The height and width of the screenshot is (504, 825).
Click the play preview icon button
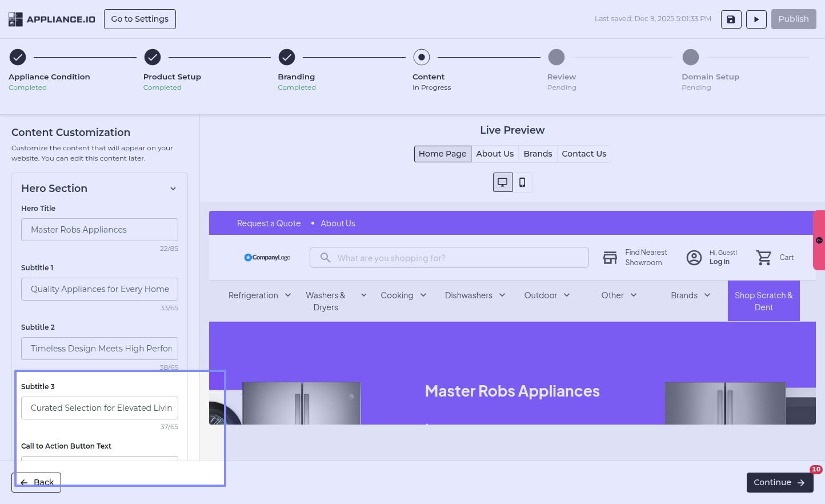(x=756, y=19)
